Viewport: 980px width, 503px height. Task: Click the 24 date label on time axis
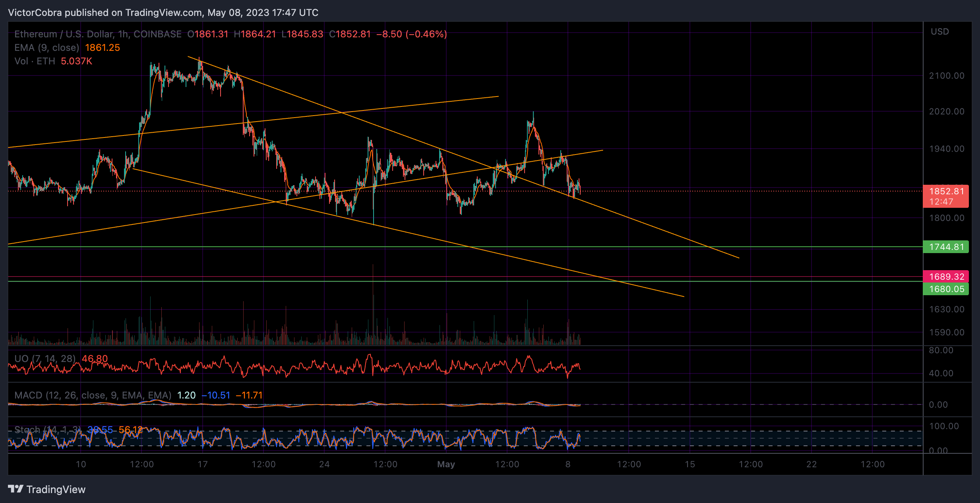(324, 464)
